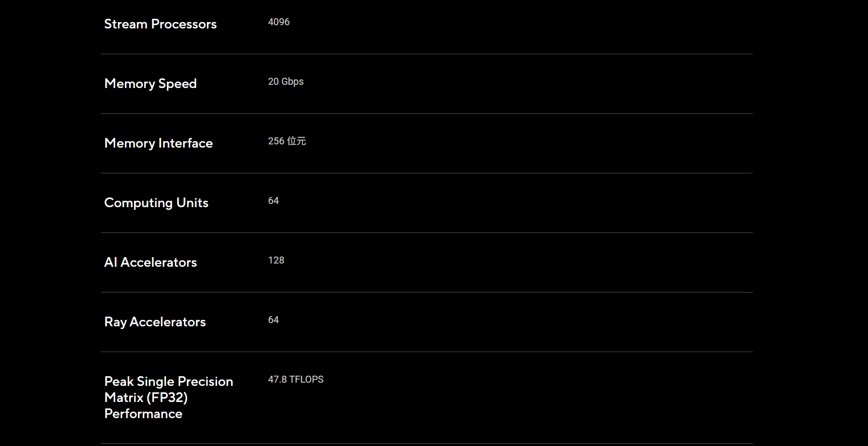Select the Ray Accelerators value 64

[273, 320]
